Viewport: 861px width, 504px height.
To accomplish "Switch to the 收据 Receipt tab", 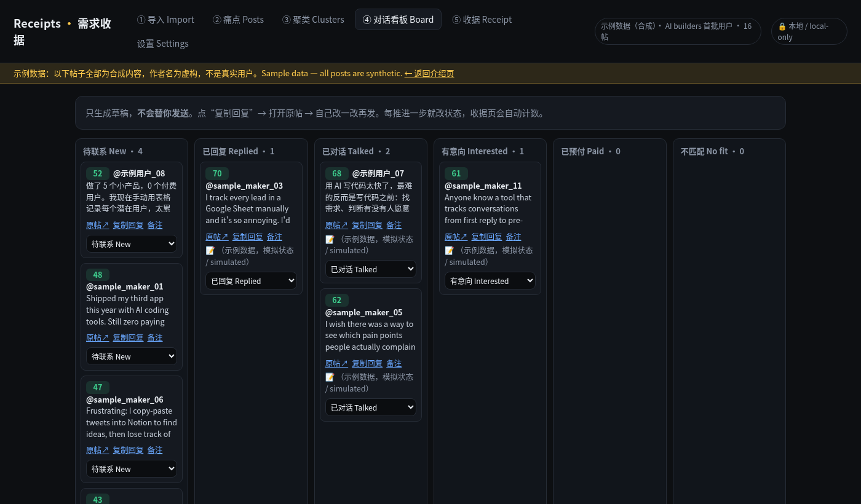I will pos(482,20).
